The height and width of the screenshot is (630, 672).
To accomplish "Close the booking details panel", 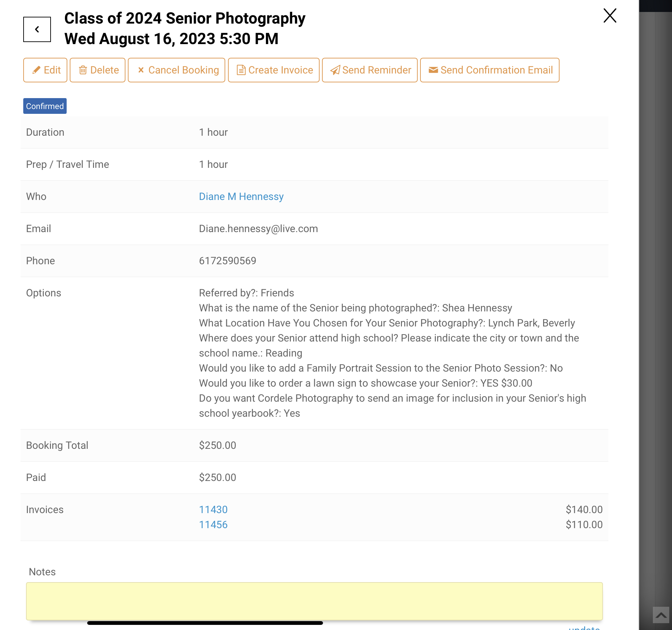I will tap(610, 16).
